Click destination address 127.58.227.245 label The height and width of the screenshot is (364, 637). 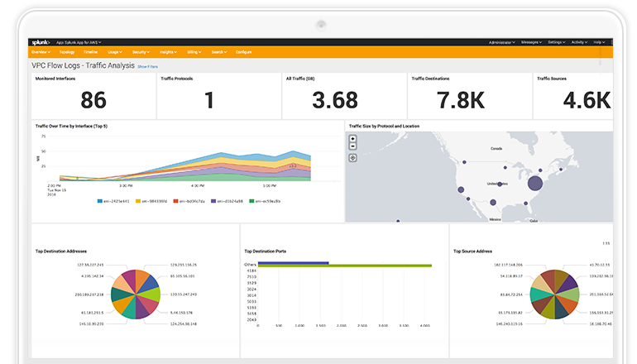tap(90, 265)
